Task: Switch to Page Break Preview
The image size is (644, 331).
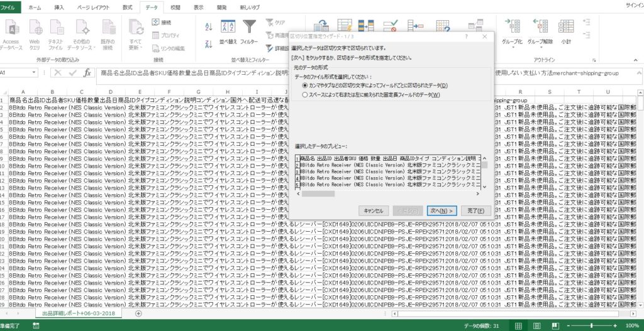Action: 555,326
